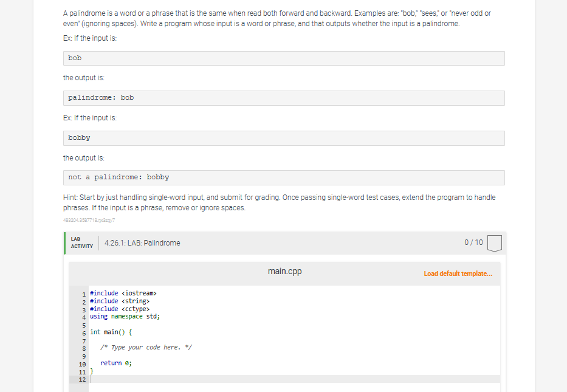Click line number 1 in gutter

(84, 294)
